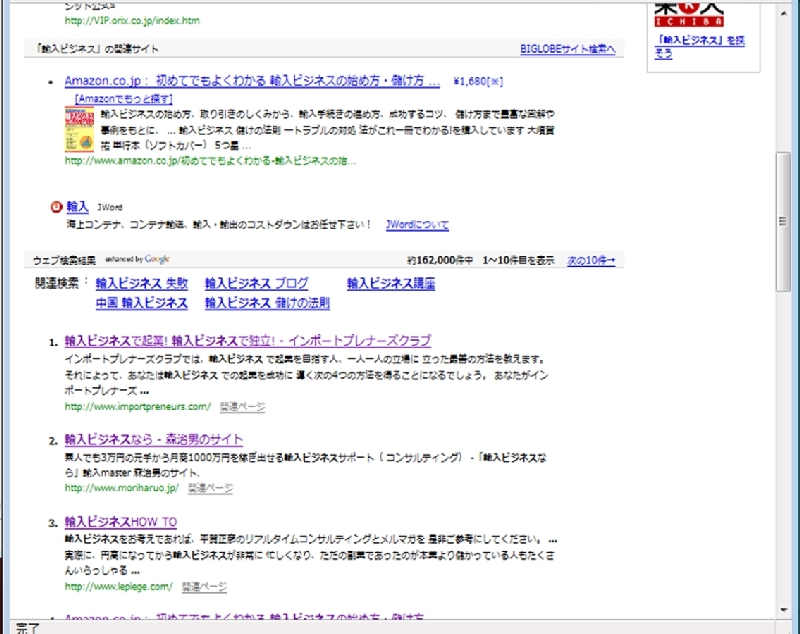Select related search 輸入ビジネス 儲けの法則
This screenshot has height=634, width=800.
coord(267,303)
